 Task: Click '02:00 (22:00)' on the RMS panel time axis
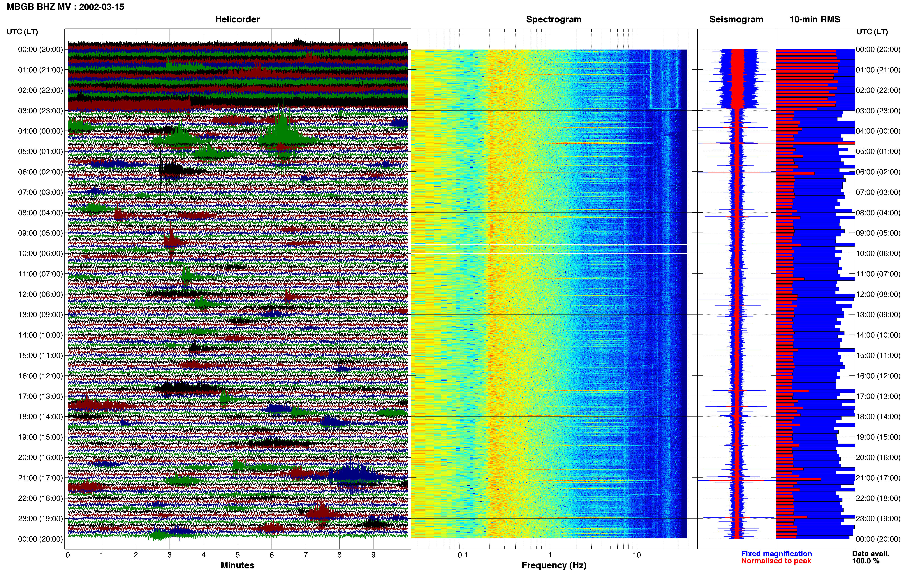(x=878, y=90)
